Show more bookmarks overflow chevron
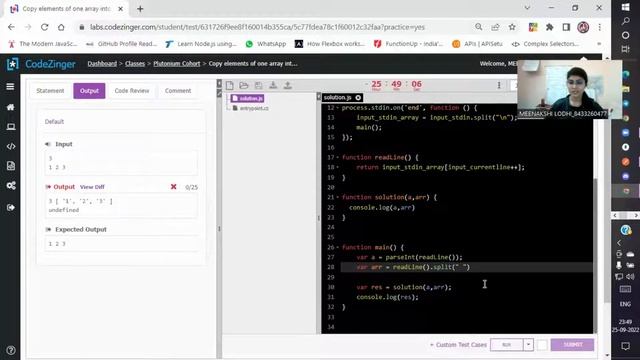640x360 pixels. point(599,44)
